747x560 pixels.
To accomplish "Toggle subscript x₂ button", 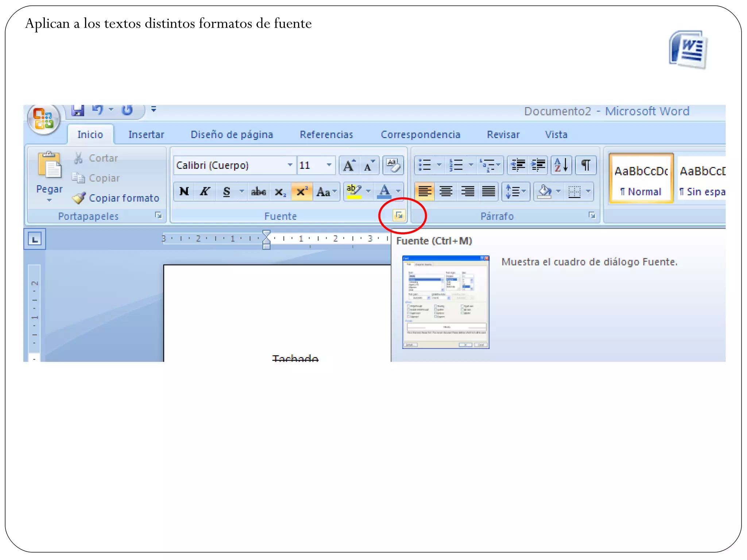I will [x=280, y=191].
